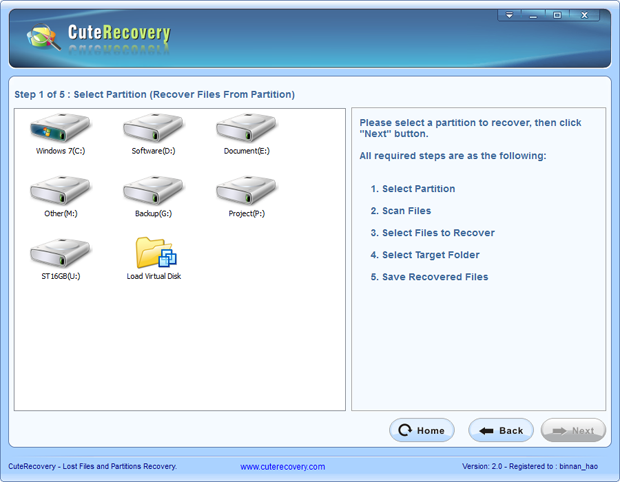Viewport: 620px width, 482px height.
Task: Select the Windows 7(C:) drive icon
Action: pos(60,127)
